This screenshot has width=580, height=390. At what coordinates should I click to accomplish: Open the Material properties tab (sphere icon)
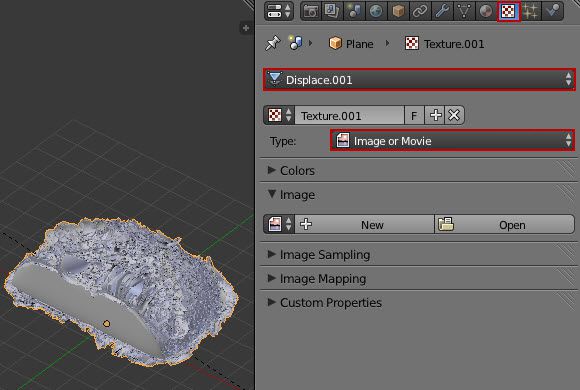486,11
